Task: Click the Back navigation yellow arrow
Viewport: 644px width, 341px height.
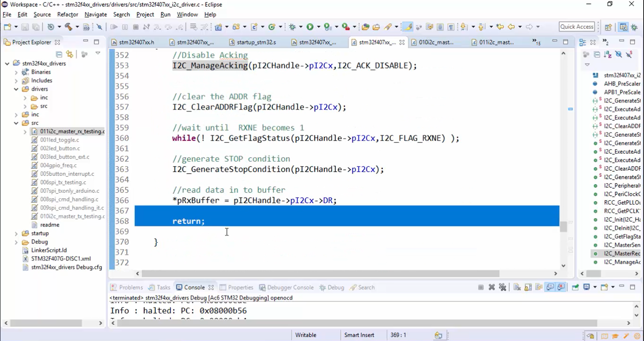Action: pos(511,27)
